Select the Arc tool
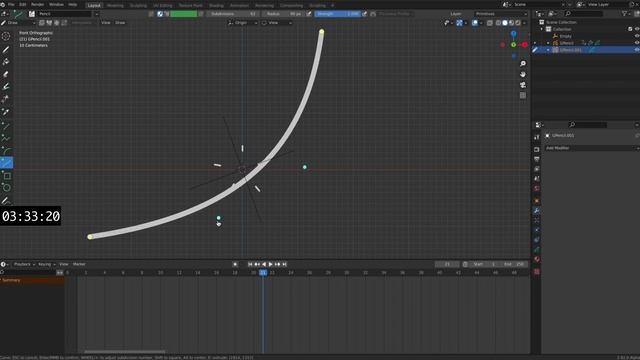This screenshot has height=360, width=640. (6, 151)
